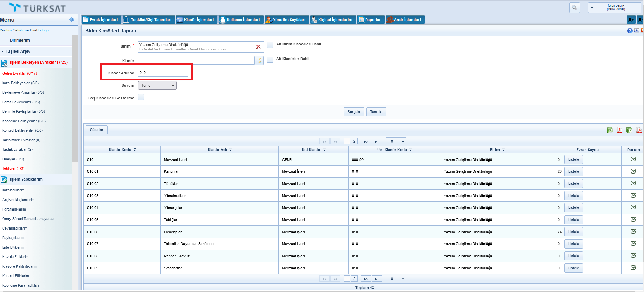The width and height of the screenshot is (644, 292).
Task: Open the Durum dropdown showing Tümü
Action: [x=157, y=86]
